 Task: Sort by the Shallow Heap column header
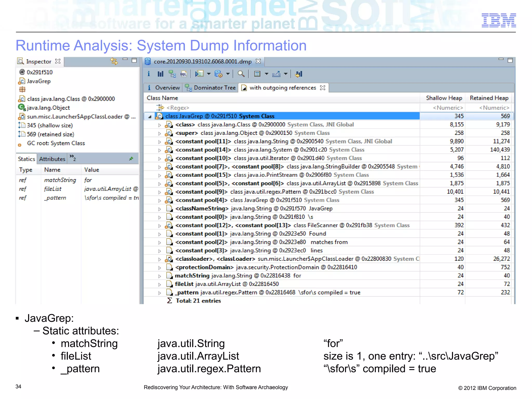coord(443,98)
